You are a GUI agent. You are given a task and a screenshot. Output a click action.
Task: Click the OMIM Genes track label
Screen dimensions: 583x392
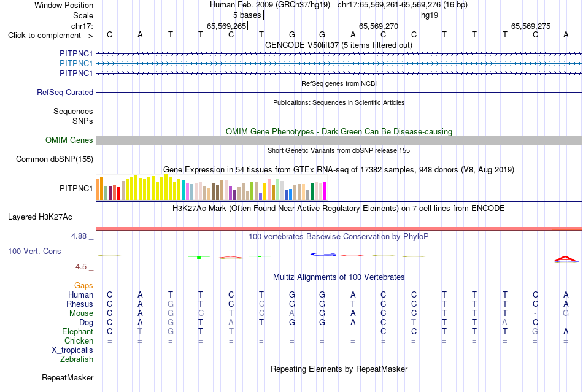click(x=69, y=140)
